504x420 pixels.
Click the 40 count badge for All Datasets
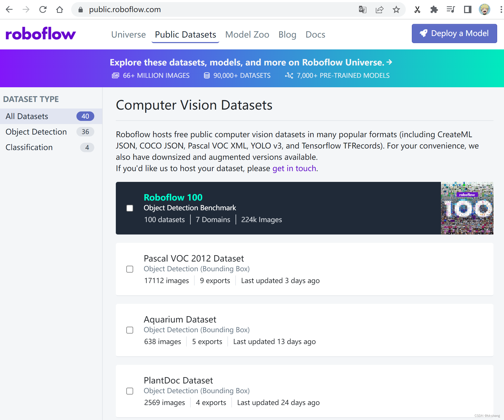pyautogui.click(x=85, y=116)
